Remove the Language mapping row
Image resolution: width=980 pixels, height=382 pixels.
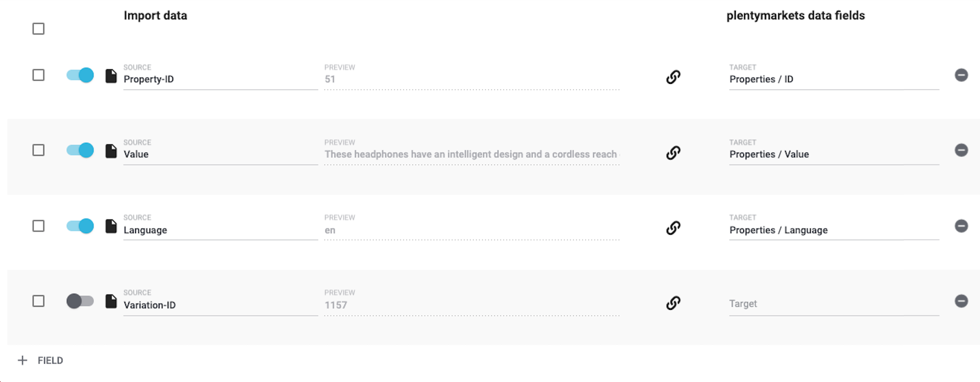click(x=961, y=226)
